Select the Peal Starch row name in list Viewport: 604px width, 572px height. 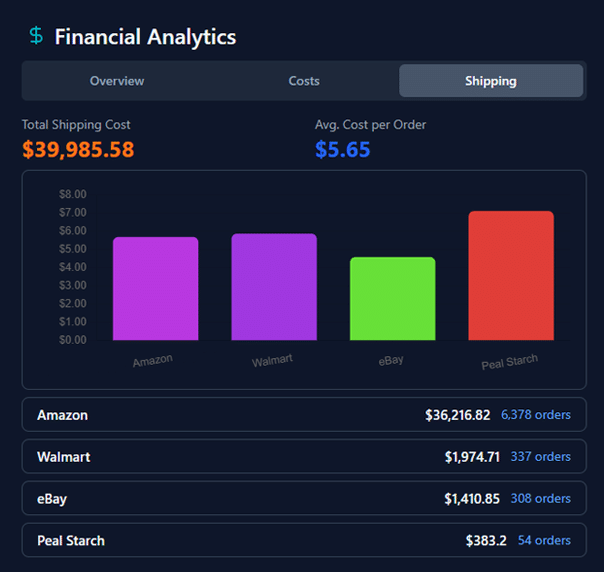pos(71,541)
